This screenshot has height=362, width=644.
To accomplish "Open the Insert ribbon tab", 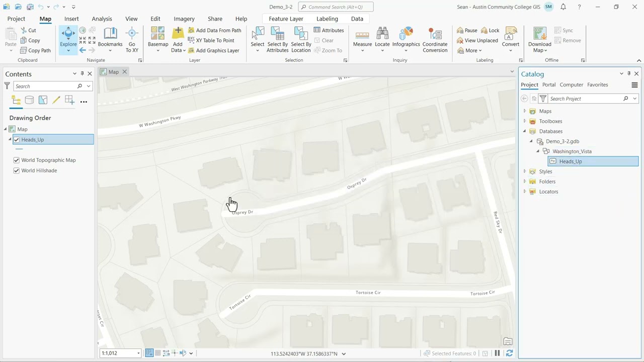I will click(x=71, y=19).
